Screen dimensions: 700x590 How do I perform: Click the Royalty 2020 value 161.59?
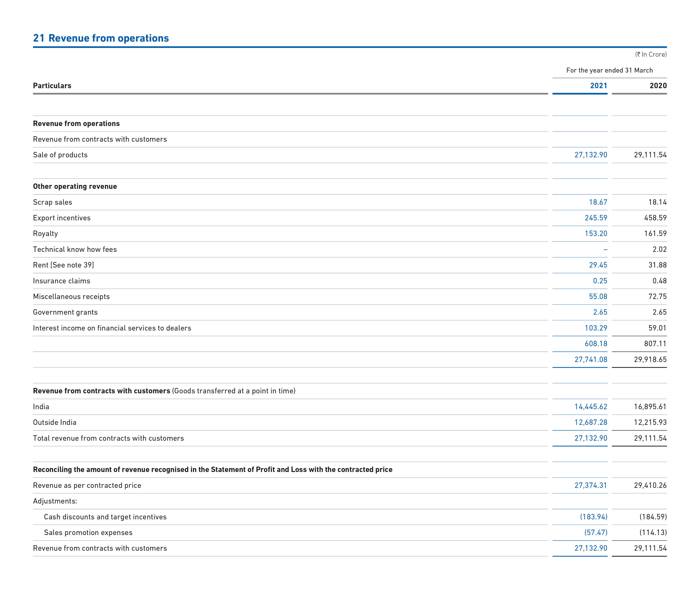coord(655,233)
